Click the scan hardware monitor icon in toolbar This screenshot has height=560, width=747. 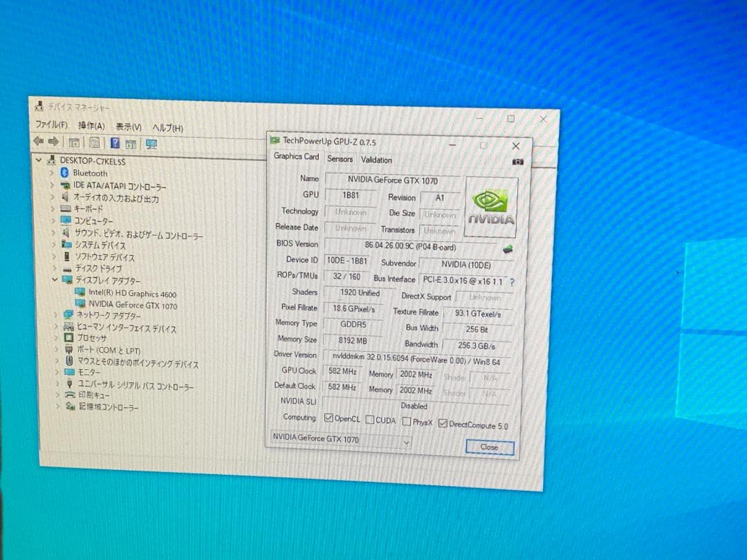pos(151,144)
